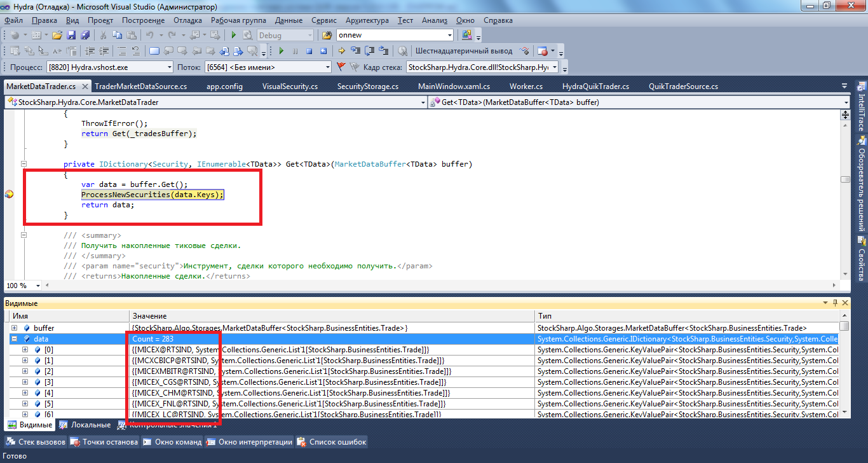Viewport: 868px width, 463px height.
Task: Expand the [0] element row
Action: tap(25, 350)
